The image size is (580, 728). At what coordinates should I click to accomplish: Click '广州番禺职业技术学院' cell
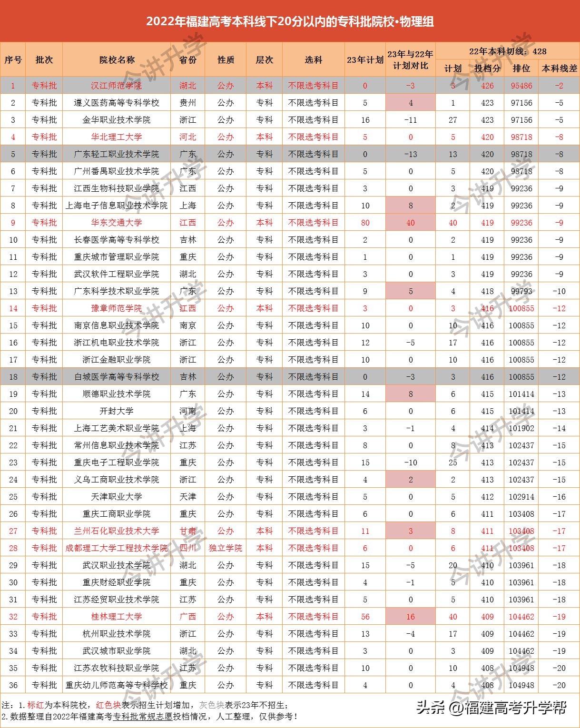[117, 171]
